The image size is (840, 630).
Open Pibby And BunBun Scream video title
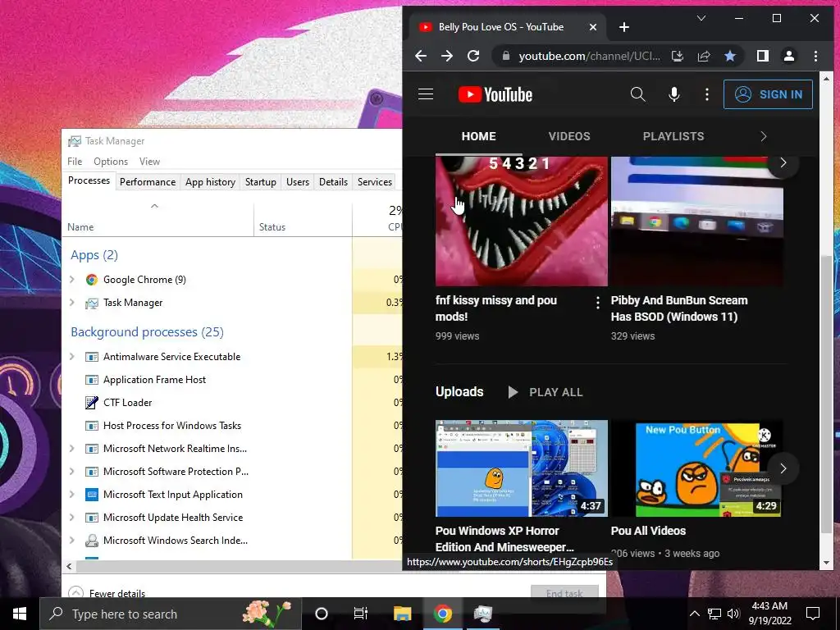click(x=679, y=308)
